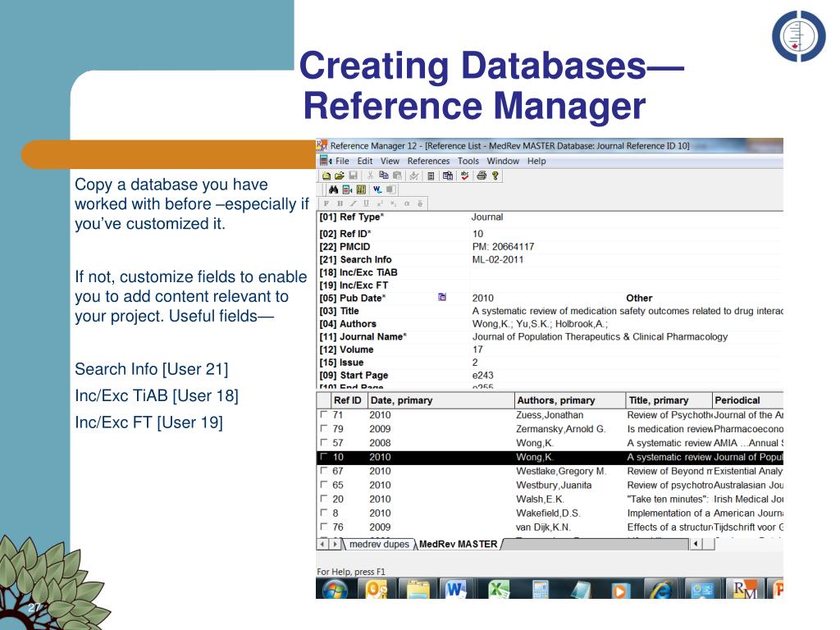The image size is (840, 630).
Task: Click the yellow question mark Help icon
Action: click(495, 176)
